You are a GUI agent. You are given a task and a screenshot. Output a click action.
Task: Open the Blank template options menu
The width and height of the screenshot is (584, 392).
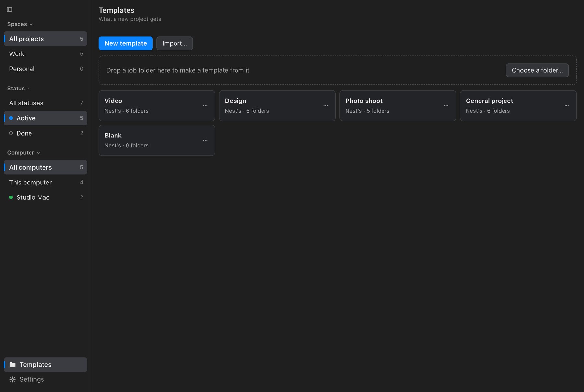(x=205, y=140)
